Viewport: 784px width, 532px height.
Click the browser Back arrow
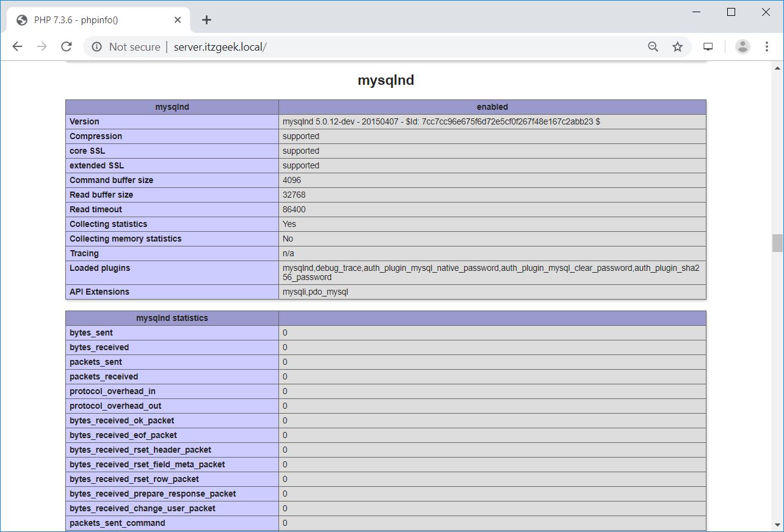17,47
